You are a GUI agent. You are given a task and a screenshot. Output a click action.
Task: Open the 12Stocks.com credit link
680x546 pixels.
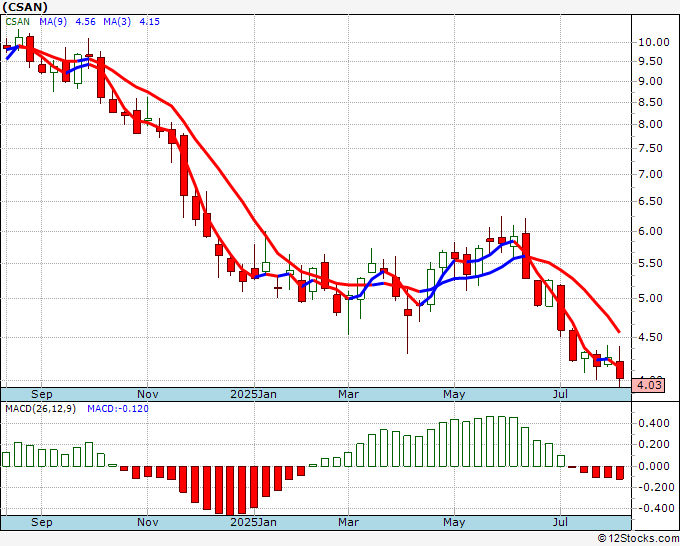(x=638, y=539)
